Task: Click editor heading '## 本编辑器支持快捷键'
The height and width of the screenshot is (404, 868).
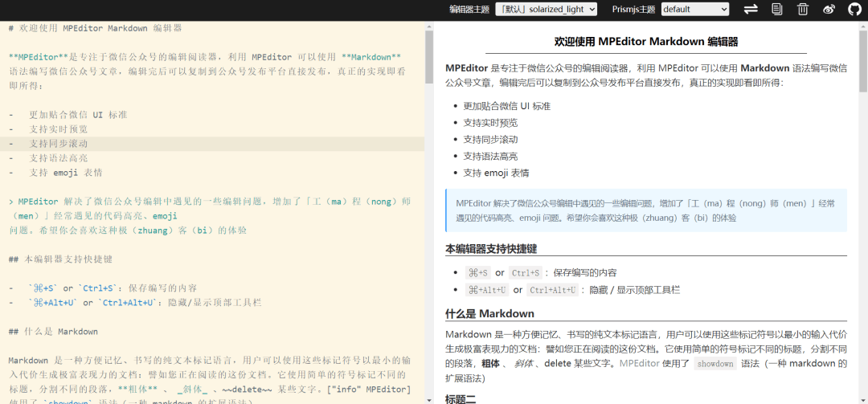Action: [61, 259]
